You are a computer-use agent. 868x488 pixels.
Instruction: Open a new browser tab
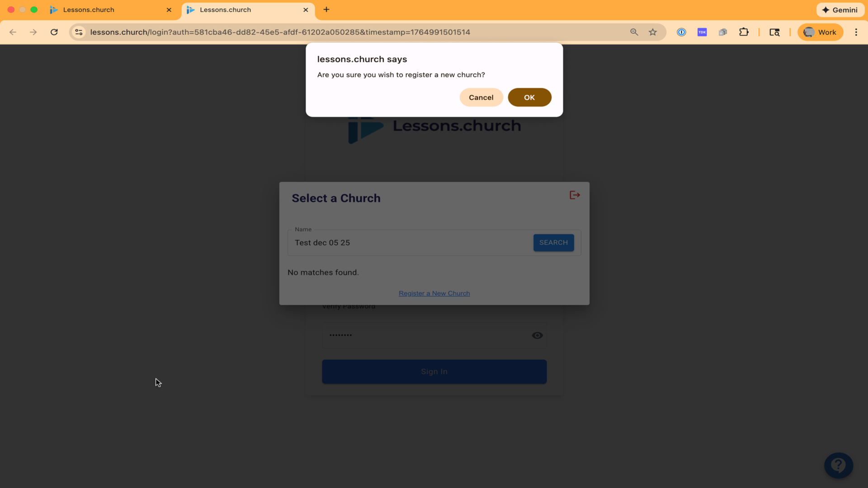pos(326,9)
